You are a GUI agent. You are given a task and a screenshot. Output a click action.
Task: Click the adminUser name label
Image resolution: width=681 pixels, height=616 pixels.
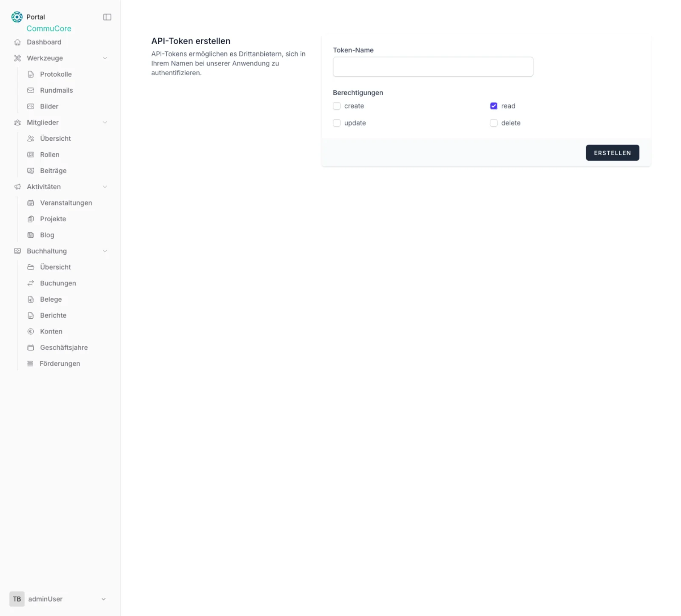pos(46,599)
